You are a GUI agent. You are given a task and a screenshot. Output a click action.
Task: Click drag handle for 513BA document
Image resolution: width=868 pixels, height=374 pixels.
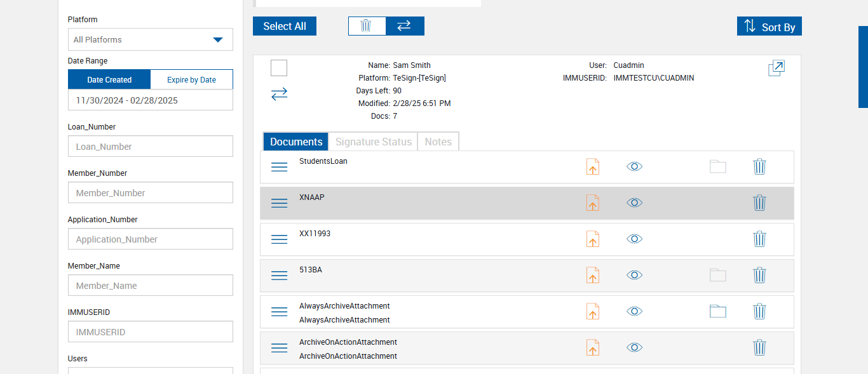point(280,276)
